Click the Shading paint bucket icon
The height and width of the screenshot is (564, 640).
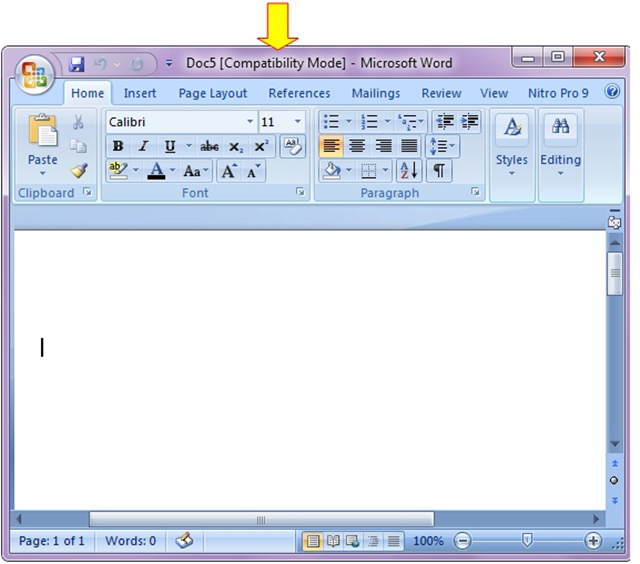331,171
